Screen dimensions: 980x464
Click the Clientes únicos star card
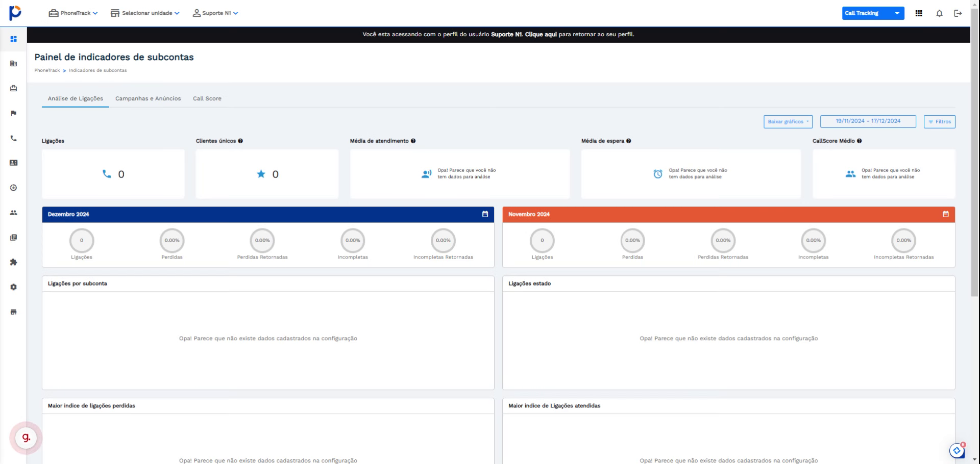[x=267, y=174]
